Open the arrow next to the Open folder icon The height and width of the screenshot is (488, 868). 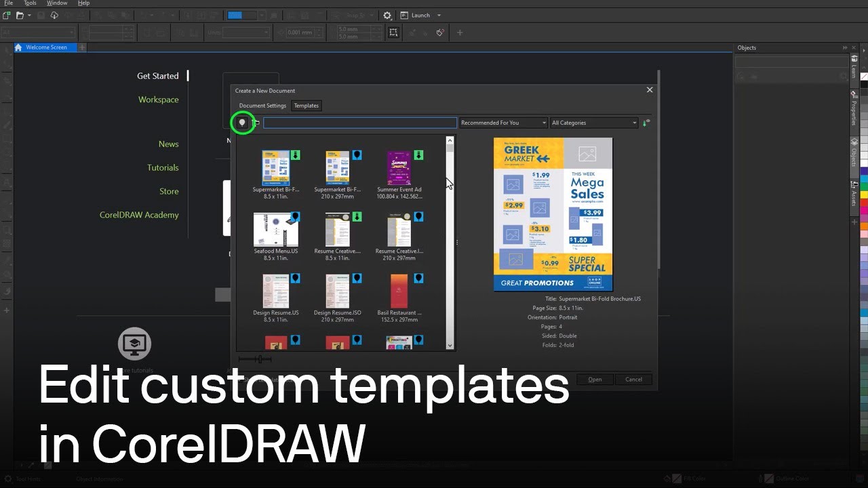(x=29, y=16)
